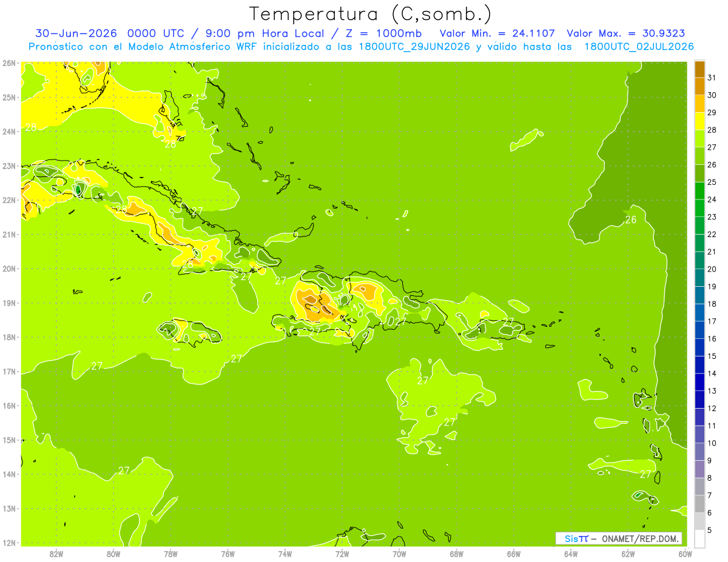Pick the legend swatch between 29 and 30
The width and height of the screenshot is (728, 562).
[x=699, y=104]
